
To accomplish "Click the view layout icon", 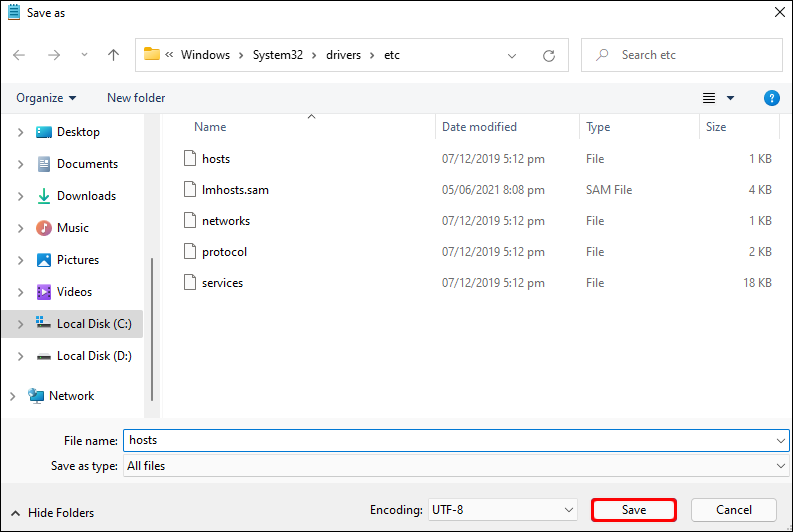I will (709, 98).
